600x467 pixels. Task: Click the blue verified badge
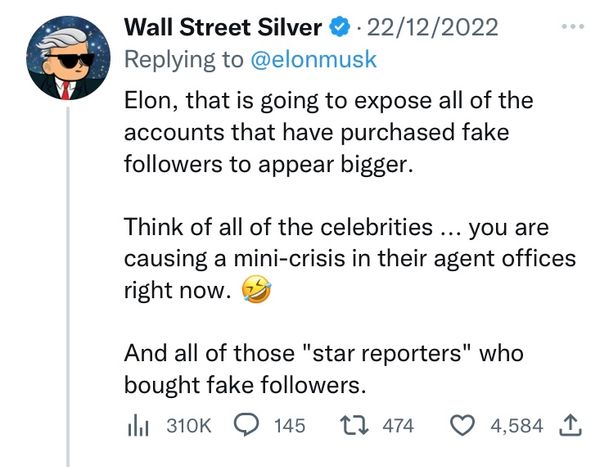click(339, 26)
